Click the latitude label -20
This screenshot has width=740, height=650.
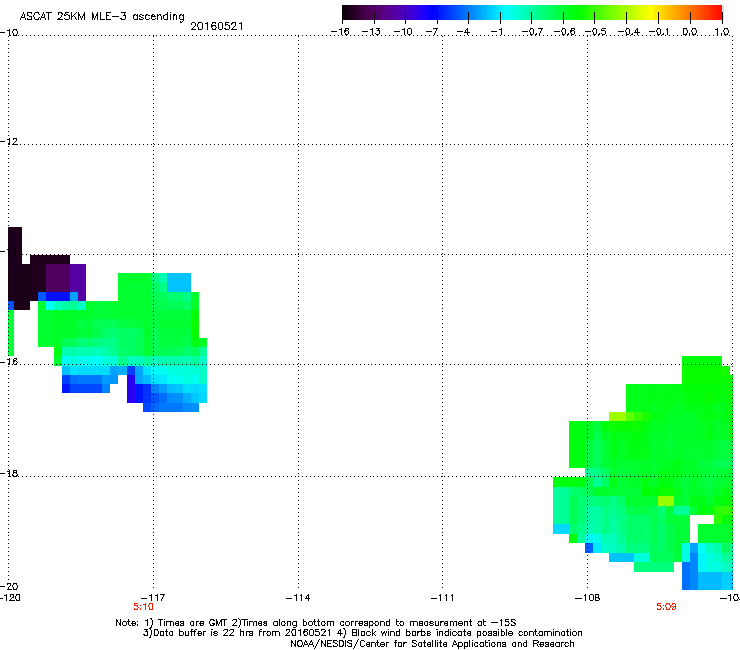click(x=9, y=586)
